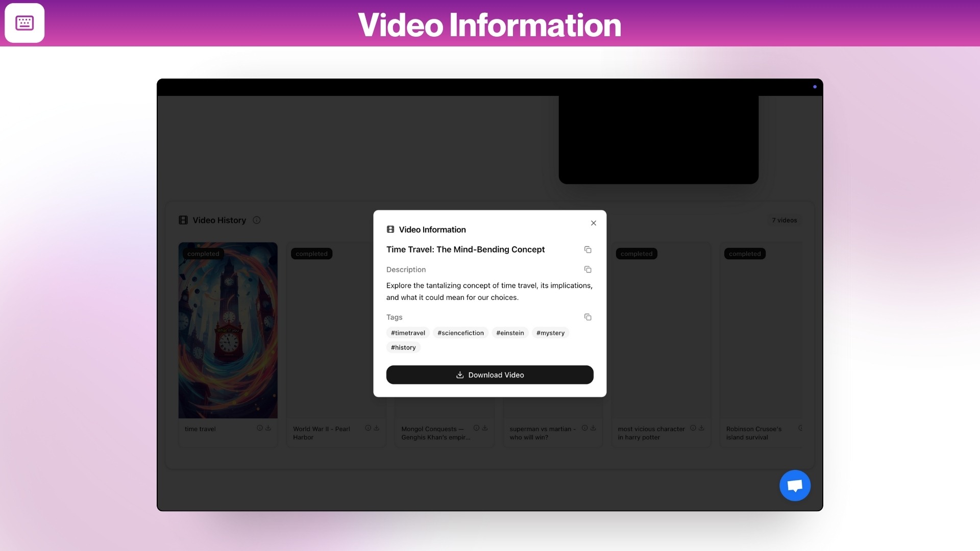Click the info icon beside Video History heading
This screenshot has width=980, height=551.
click(x=256, y=220)
